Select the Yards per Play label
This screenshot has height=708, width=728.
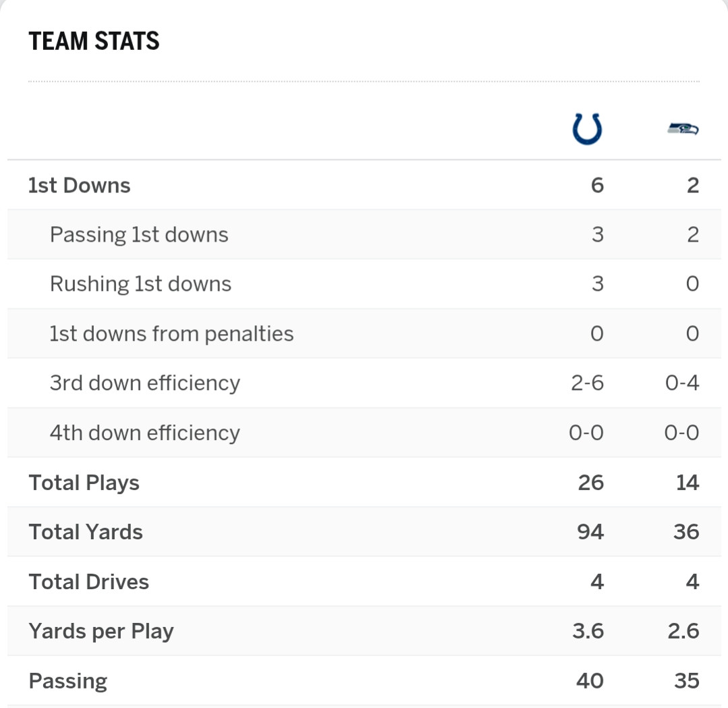point(101,631)
